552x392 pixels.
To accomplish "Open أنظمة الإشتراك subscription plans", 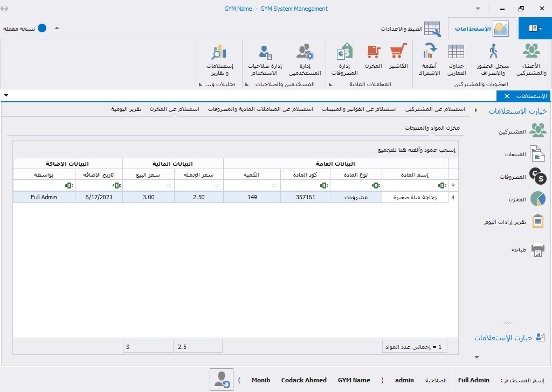I will click(429, 59).
